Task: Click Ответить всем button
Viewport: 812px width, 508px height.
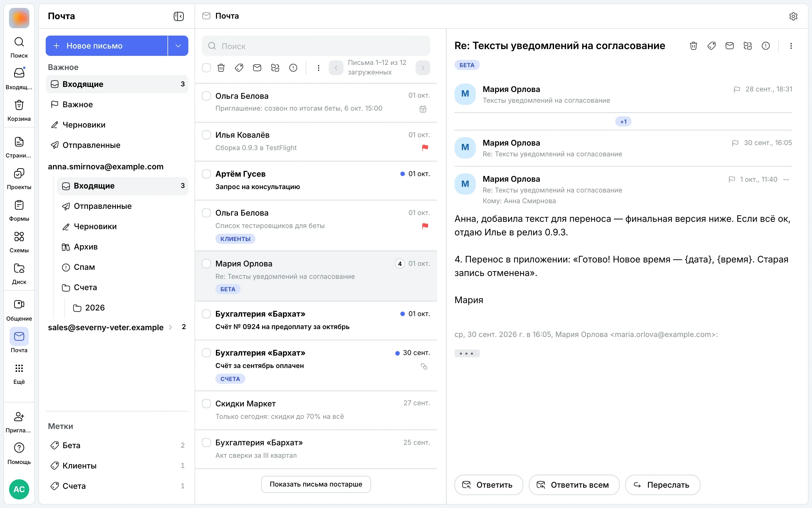Action: (574, 485)
